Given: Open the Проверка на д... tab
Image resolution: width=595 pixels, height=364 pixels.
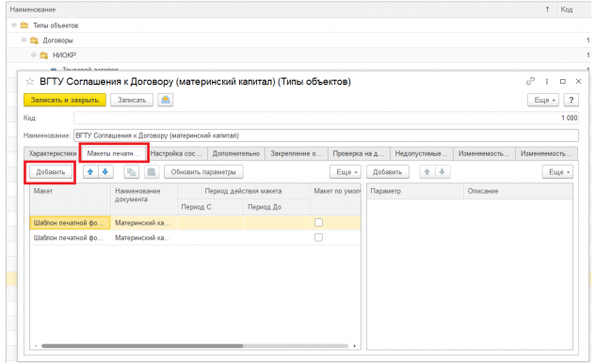Looking at the screenshot, I should coord(359,153).
